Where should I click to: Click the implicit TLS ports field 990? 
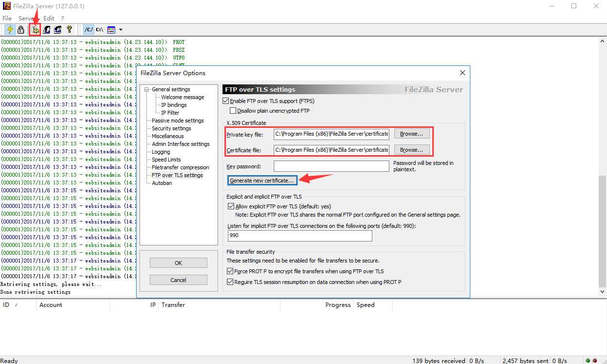pyautogui.click(x=300, y=236)
